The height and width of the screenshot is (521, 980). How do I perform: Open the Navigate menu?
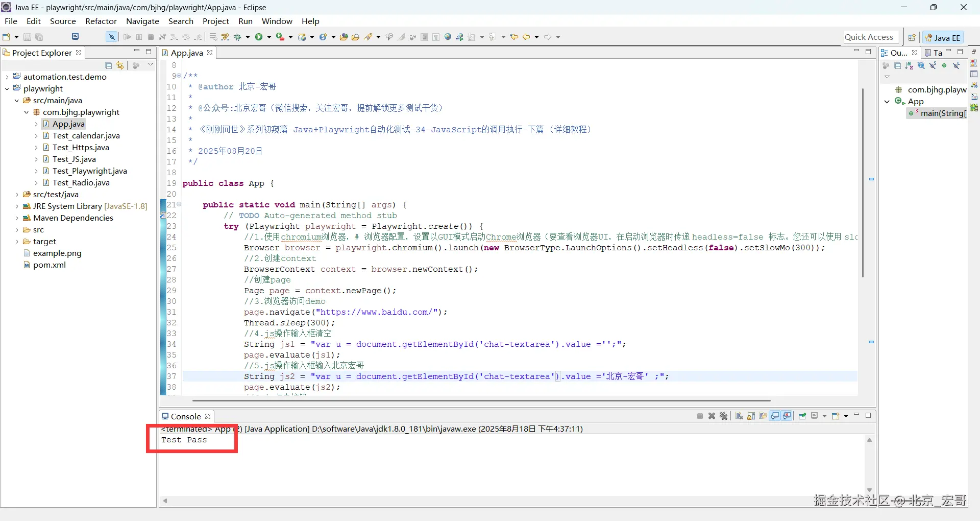click(x=143, y=21)
